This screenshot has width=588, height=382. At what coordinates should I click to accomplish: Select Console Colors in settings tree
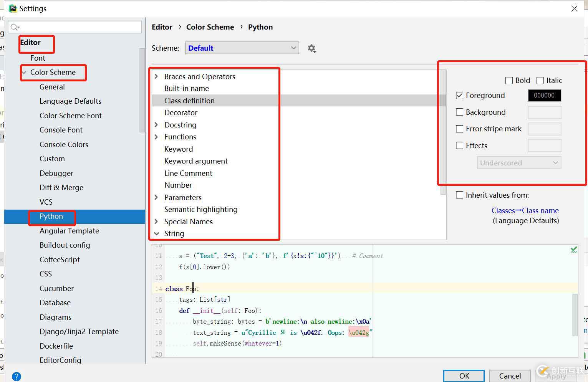point(64,144)
